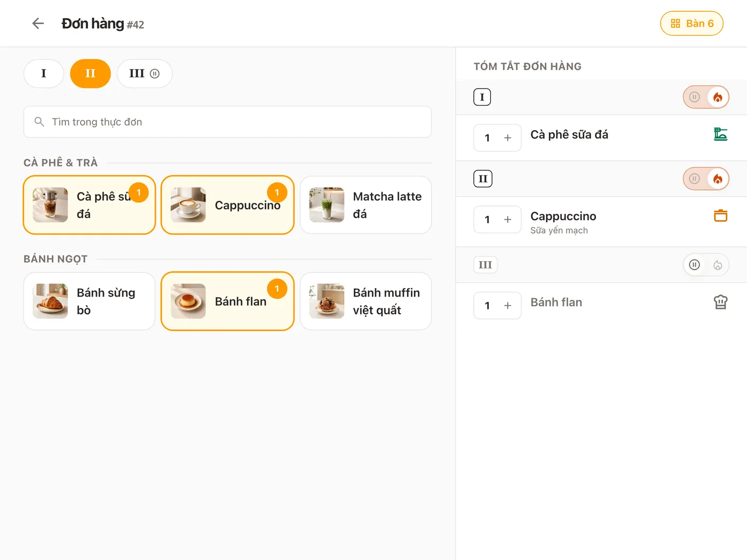Click the takeaway box icon for Cappuccino
This screenshot has width=747, height=560.
click(x=720, y=216)
